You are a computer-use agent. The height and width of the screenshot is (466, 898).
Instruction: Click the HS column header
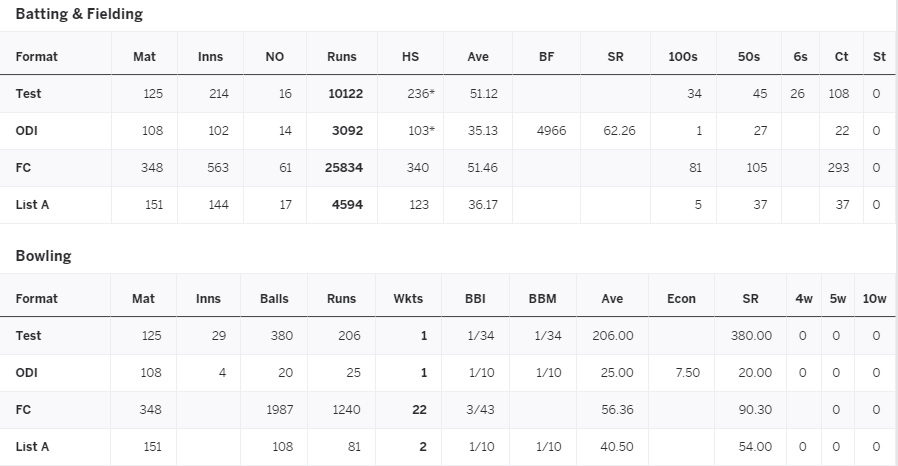coord(410,57)
